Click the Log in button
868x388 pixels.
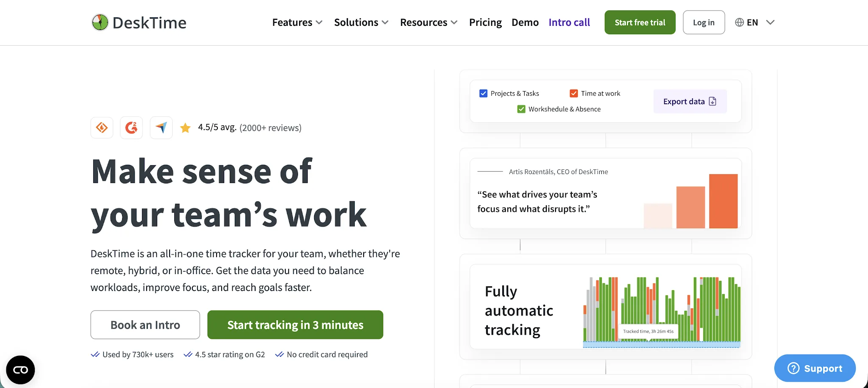[x=704, y=22]
